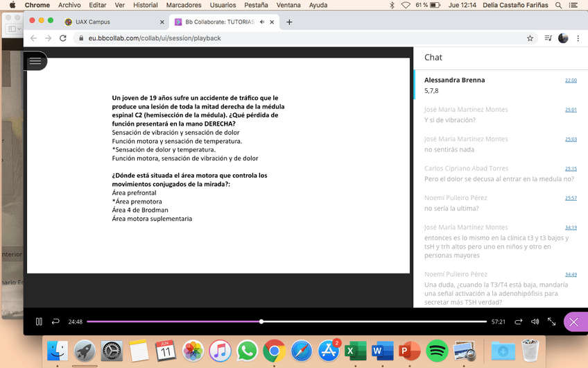Image resolution: width=588 pixels, height=368 pixels.
Task: Mute the playback volume speaker icon
Action: point(535,321)
